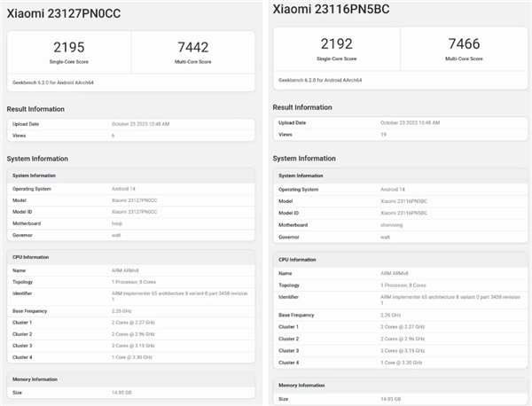Click System Information heading for 23116PN5BC
The image size is (532, 406).
(x=304, y=159)
